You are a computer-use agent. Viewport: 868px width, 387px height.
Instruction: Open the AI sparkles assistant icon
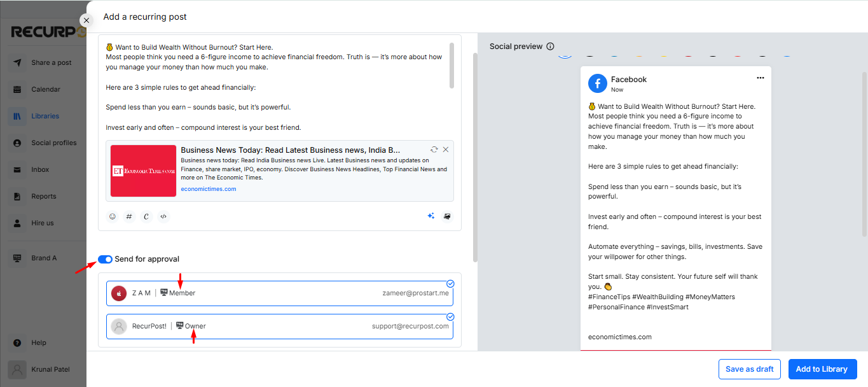[431, 216]
